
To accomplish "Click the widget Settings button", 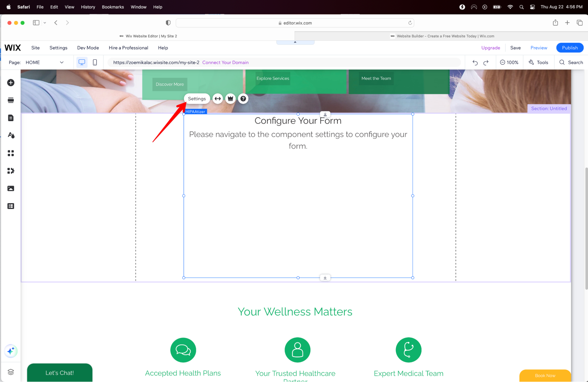I will [x=197, y=99].
